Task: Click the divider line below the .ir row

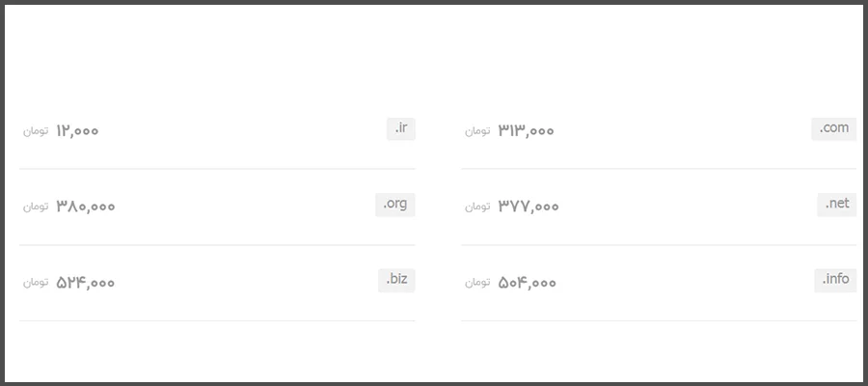Action: click(217, 169)
